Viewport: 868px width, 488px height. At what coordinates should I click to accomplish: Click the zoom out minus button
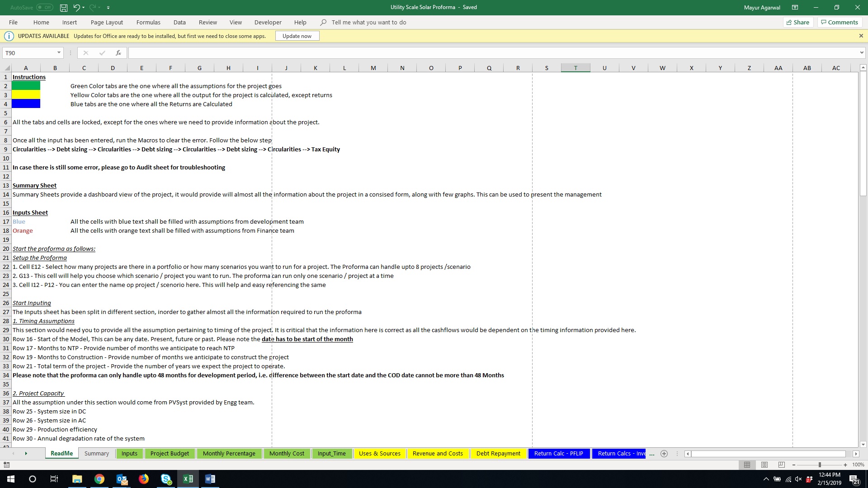(x=794, y=465)
